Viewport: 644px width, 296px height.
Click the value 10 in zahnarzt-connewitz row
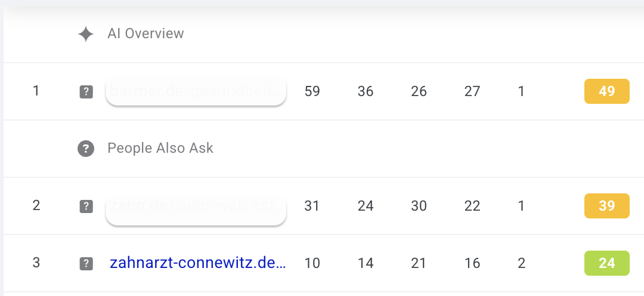coord(312,263)
